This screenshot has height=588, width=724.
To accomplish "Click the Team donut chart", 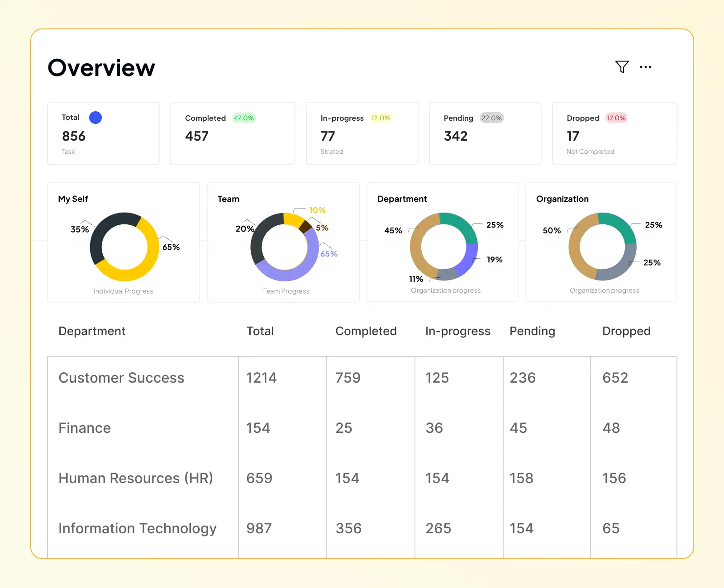I will 285,247.
